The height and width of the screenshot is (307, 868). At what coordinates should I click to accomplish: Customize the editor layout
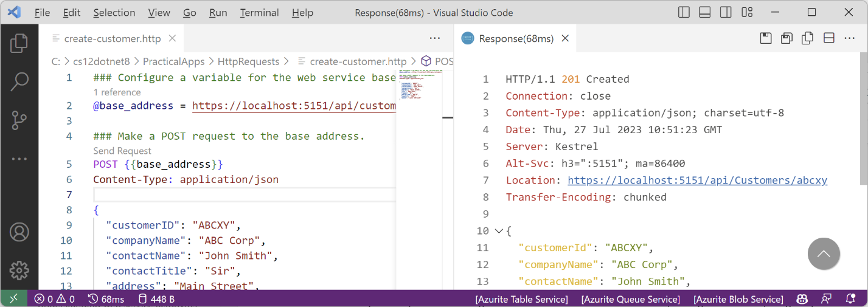pos(746,12)
